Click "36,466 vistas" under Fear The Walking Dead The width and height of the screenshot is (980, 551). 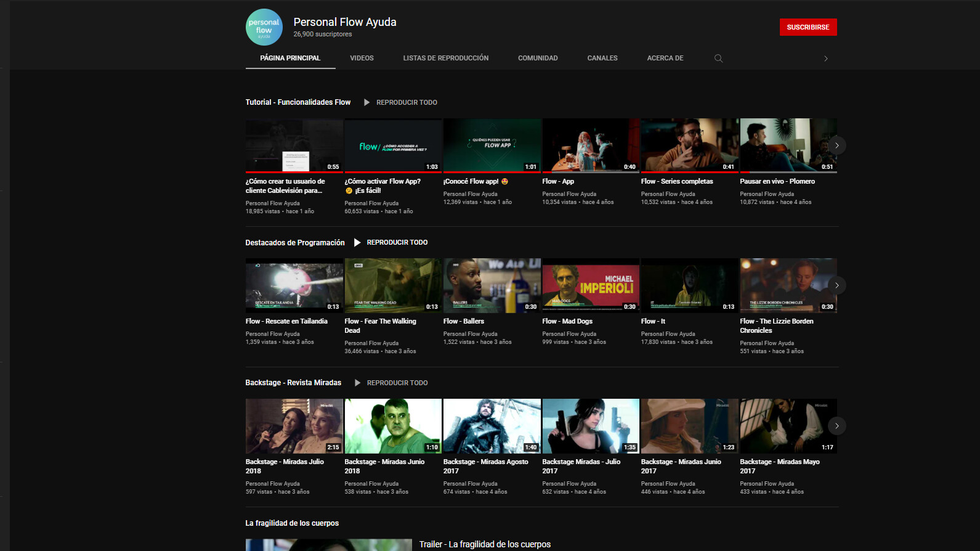362,351
